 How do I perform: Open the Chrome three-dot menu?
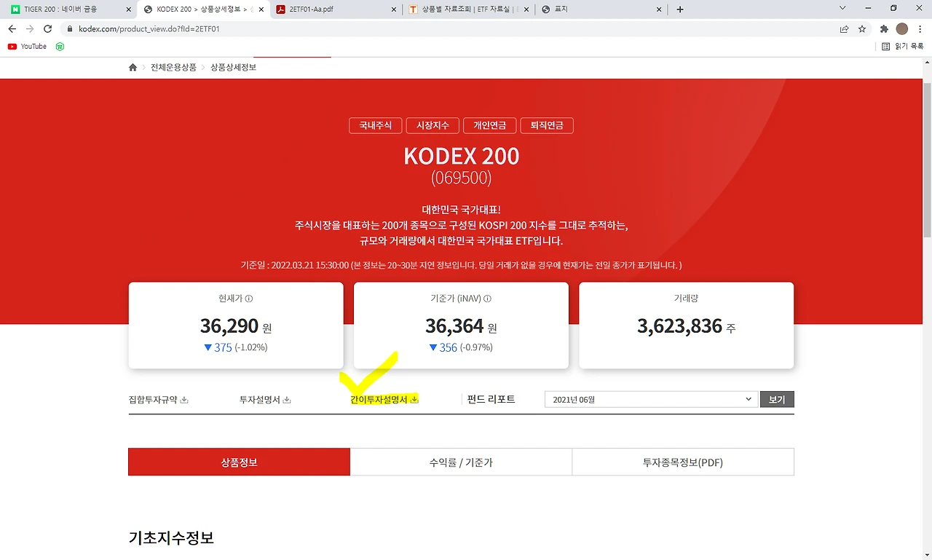coord(920,29)
